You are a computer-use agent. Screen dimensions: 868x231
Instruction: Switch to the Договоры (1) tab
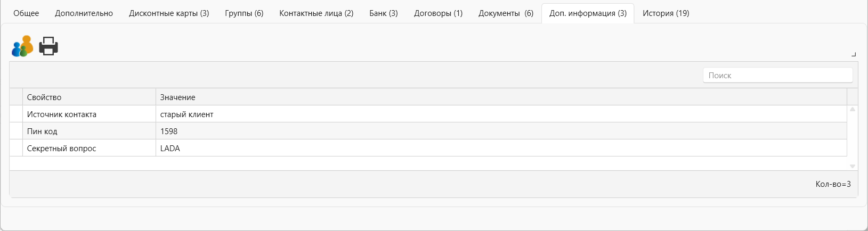pos(438,13)
